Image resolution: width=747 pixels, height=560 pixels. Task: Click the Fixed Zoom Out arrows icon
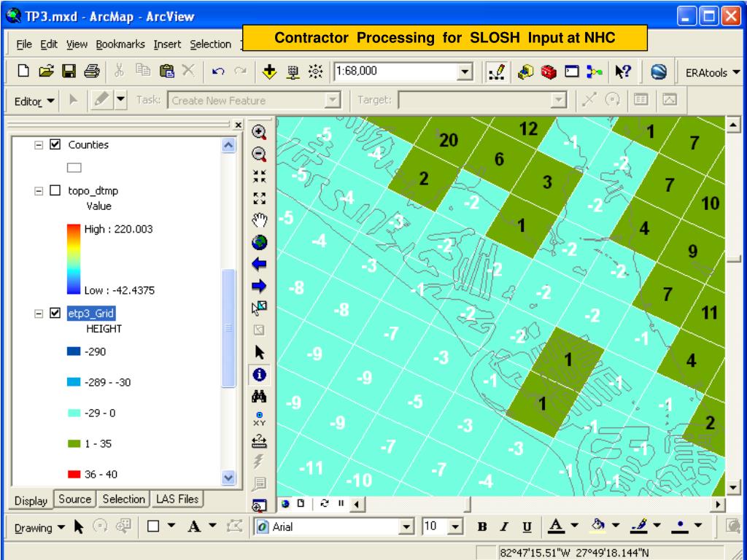coord(259,198)
